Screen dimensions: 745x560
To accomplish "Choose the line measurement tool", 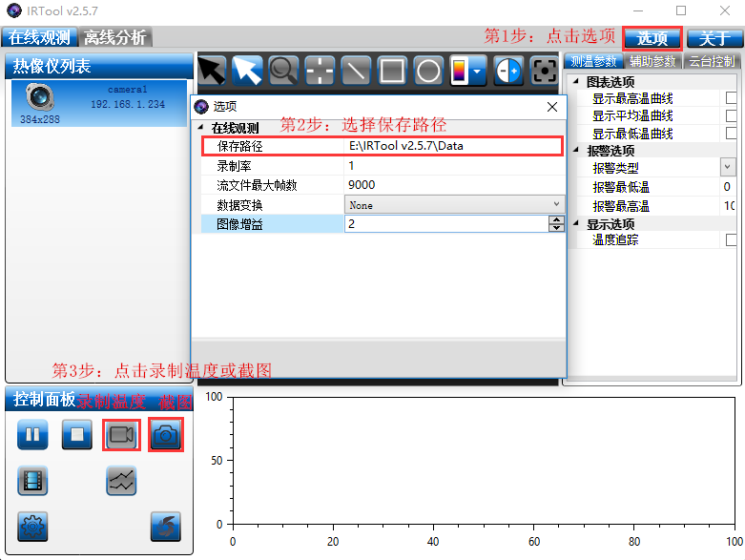I will pos(356,71).
